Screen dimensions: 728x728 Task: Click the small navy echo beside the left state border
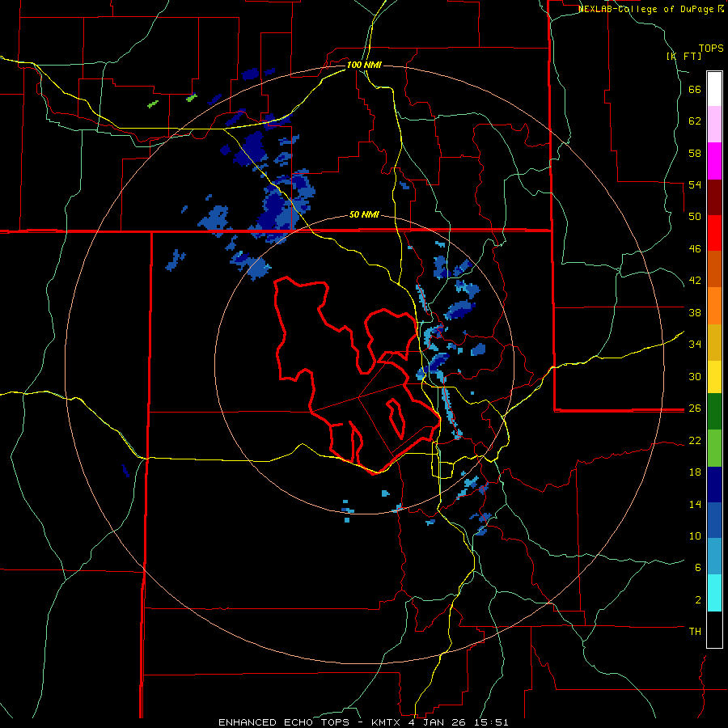[125, 470]
